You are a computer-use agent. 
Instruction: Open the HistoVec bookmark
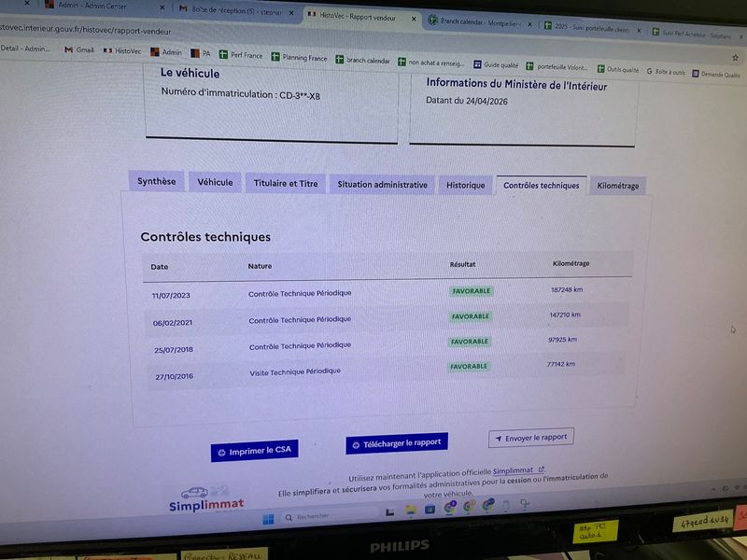[122, 50]
